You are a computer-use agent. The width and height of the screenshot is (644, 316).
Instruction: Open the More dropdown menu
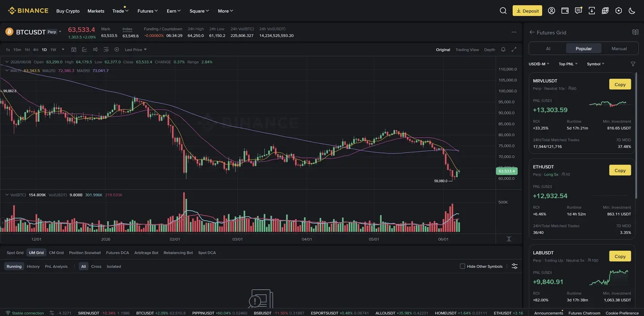(x=225, y=11)
